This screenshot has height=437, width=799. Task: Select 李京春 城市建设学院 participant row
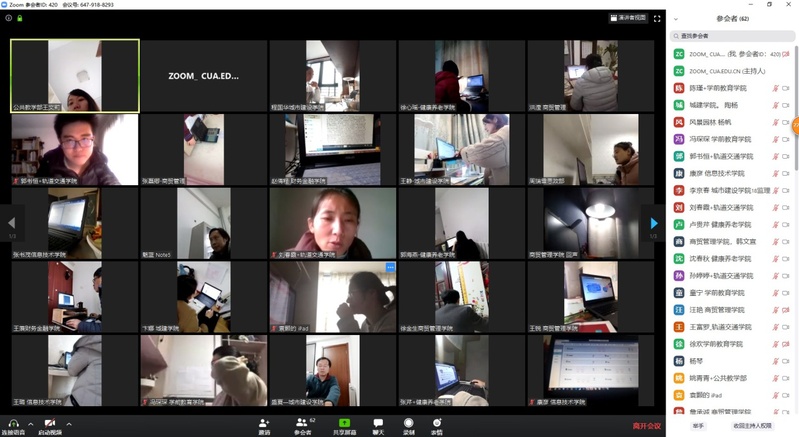[731, 190]
